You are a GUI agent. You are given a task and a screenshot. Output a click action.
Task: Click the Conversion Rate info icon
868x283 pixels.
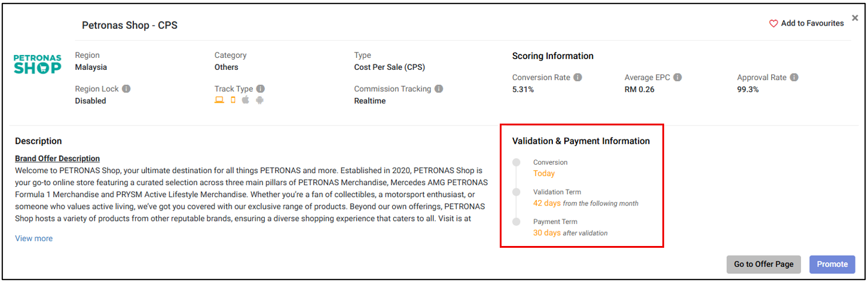[x=577, y=78]
